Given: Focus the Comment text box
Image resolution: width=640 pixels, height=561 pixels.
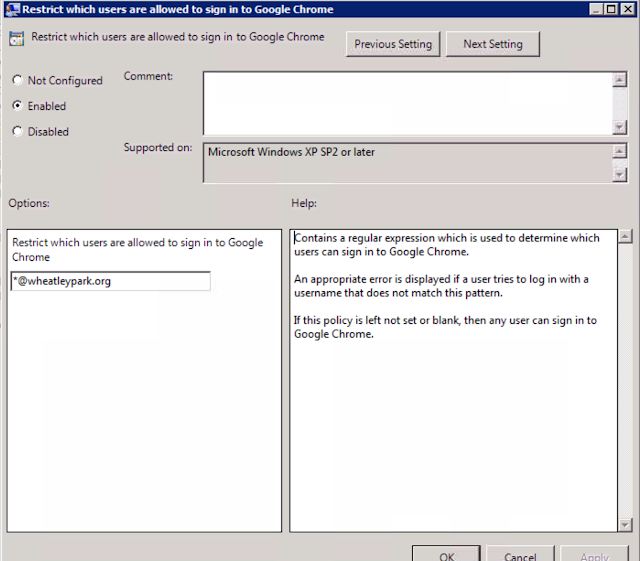Looking at the screenshot, I should point(408,103).
